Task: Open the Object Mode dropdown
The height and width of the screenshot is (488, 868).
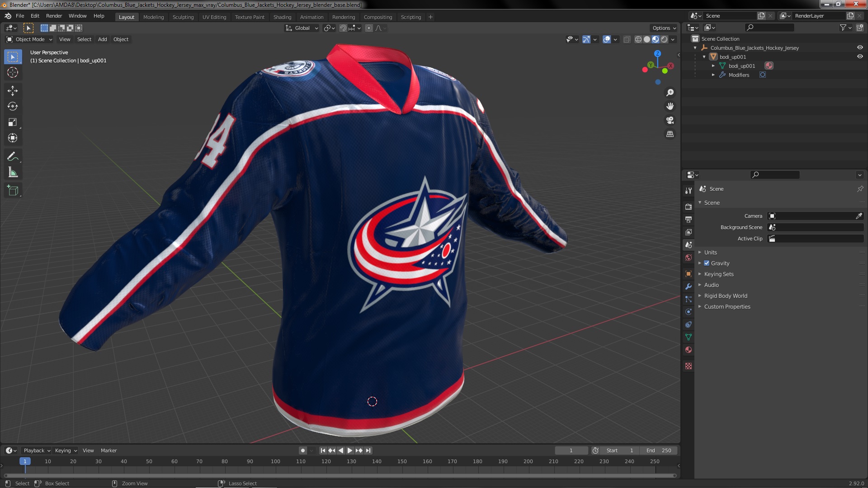Action: [x=29, y=39]
